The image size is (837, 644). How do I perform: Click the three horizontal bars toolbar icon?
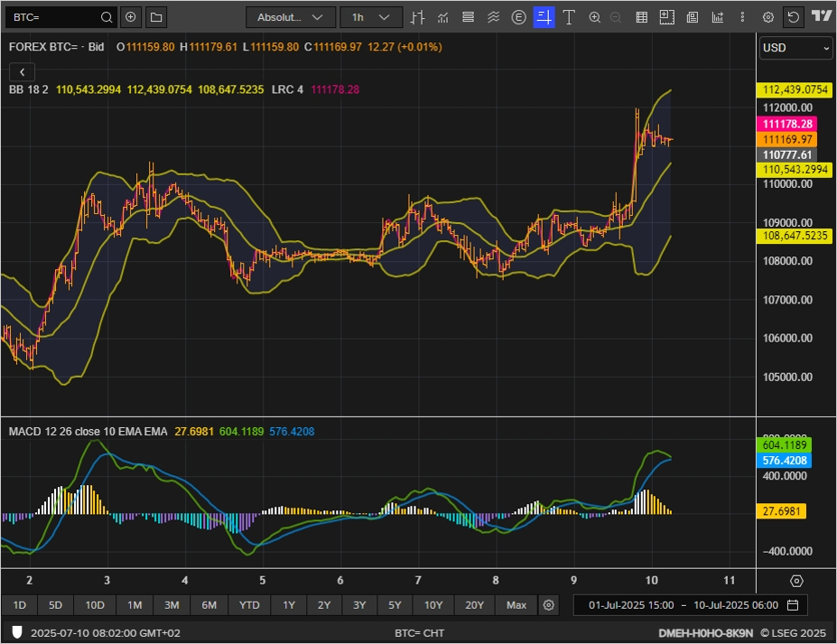[x=468, y=18]
